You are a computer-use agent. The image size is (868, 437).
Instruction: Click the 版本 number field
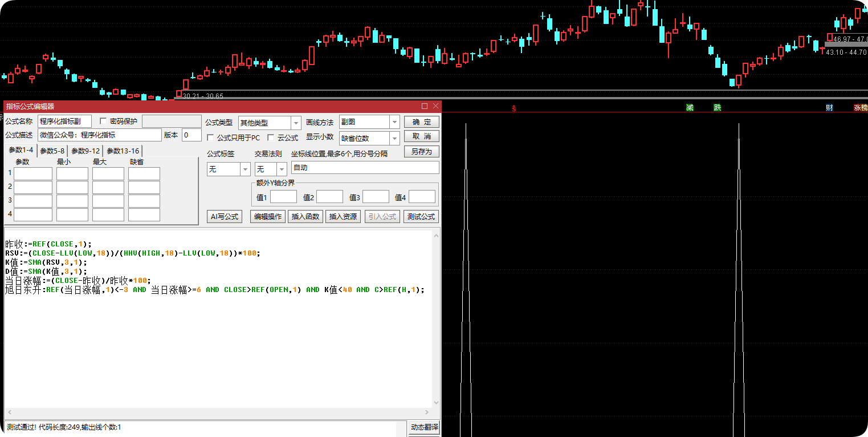coord(191,135)
